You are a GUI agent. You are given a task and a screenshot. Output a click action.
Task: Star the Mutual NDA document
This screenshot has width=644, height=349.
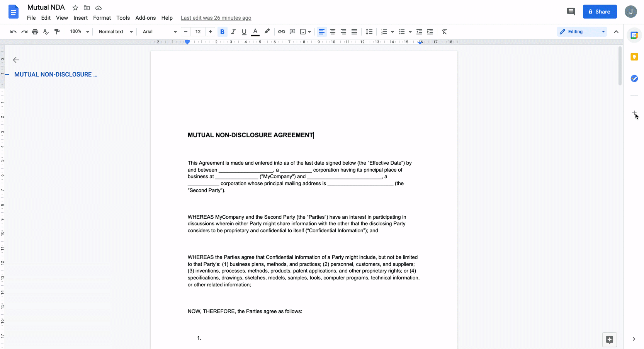[75, 8]
